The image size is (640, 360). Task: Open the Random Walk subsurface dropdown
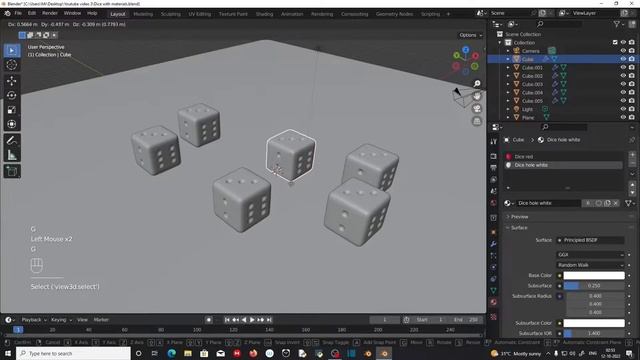click(590, 265)
